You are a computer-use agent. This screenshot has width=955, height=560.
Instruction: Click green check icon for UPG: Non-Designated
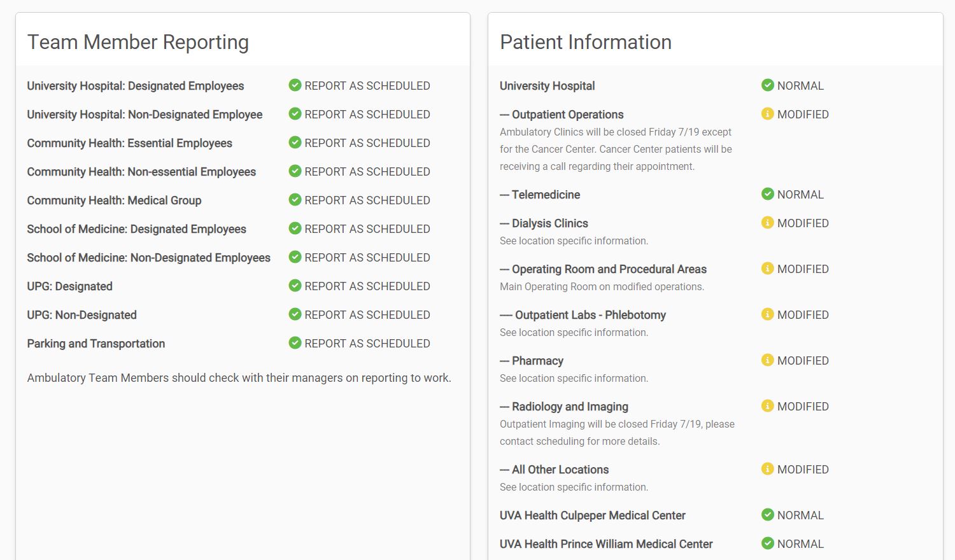pyautogui.click(x=295, y=314)
